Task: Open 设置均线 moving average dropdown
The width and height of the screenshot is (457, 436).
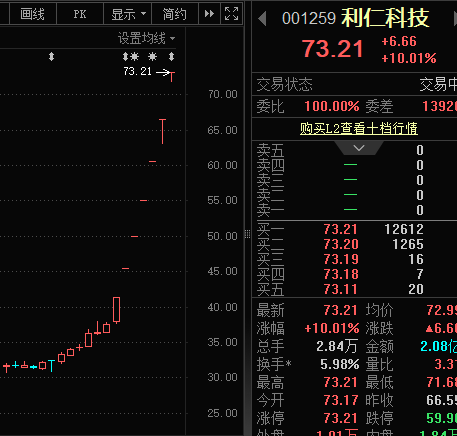Action: click(146, 38)
